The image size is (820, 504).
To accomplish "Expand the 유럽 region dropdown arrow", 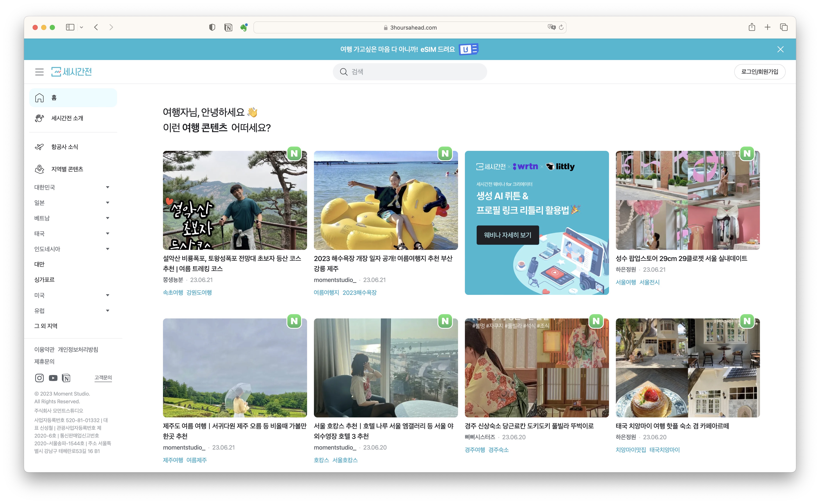I will click(x=107, y=311).
